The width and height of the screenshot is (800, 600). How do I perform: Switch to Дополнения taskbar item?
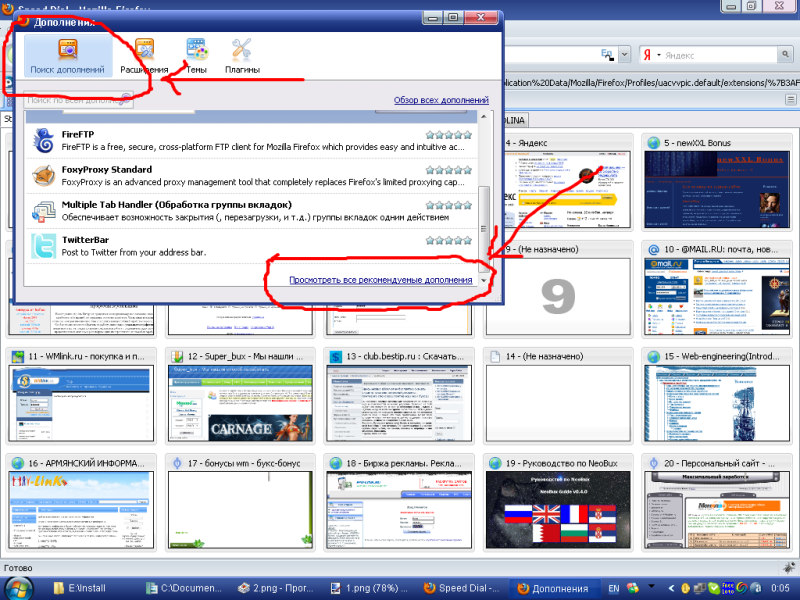(554, 588)
